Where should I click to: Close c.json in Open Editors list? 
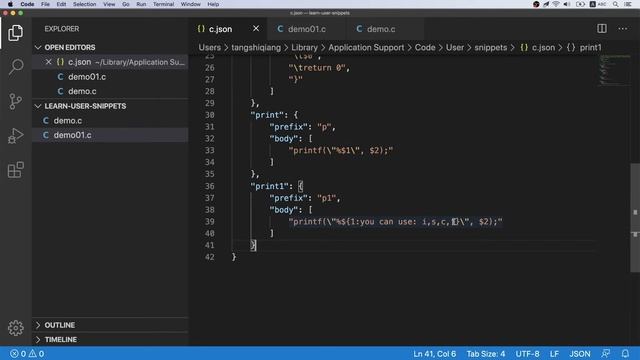pyautogui.click(x=49, y=62)
